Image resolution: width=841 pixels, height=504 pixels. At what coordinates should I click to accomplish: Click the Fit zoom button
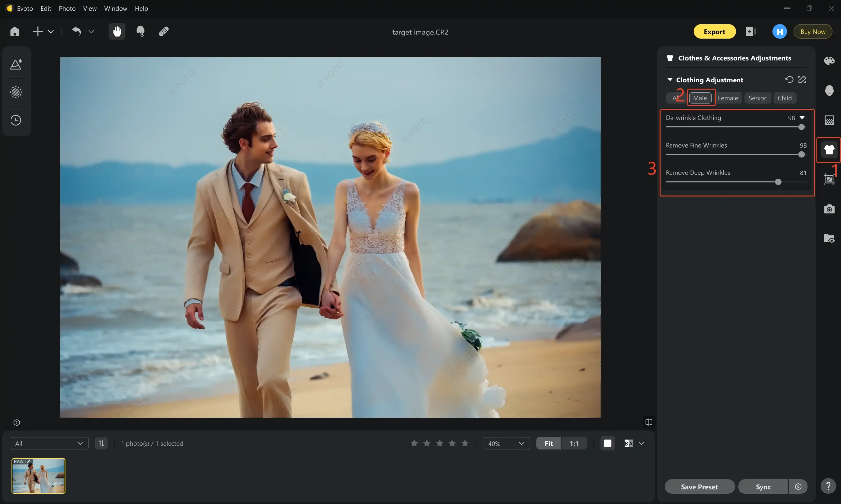click(x=548, y=443)
